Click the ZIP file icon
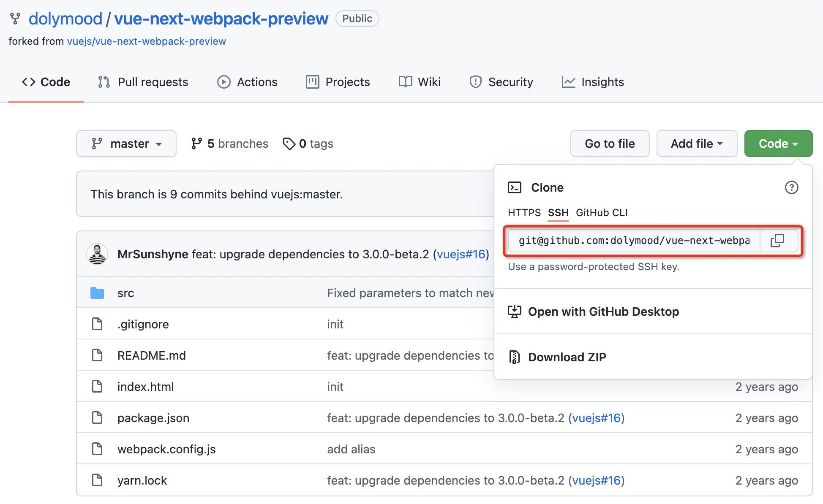The height and width of the screenshot is (504, 823). click(514, 357)
